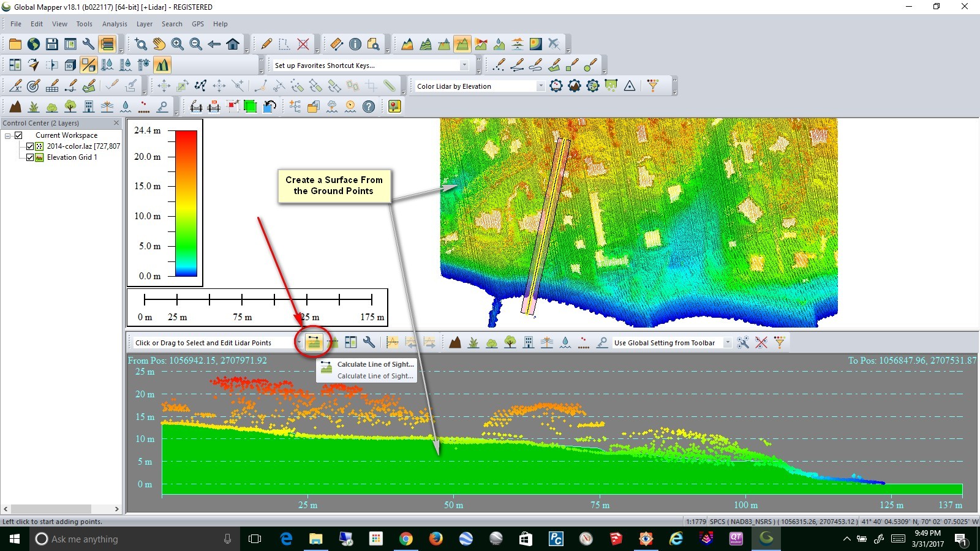Click the Windows Start button
980x551 pixels.
[15, 539]
